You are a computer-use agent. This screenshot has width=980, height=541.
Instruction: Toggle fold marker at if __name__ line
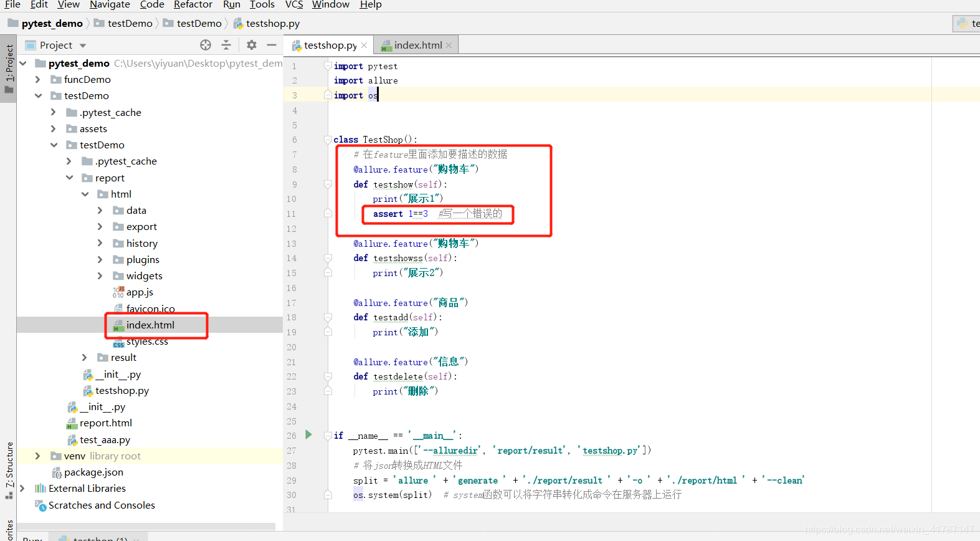pyautogui.click(x=328, y=436)
